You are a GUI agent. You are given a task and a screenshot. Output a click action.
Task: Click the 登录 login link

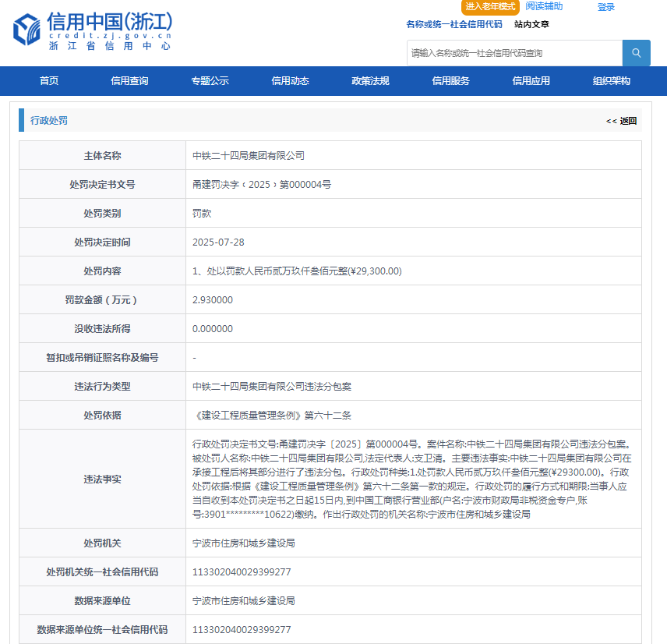(x=605, y=7)
